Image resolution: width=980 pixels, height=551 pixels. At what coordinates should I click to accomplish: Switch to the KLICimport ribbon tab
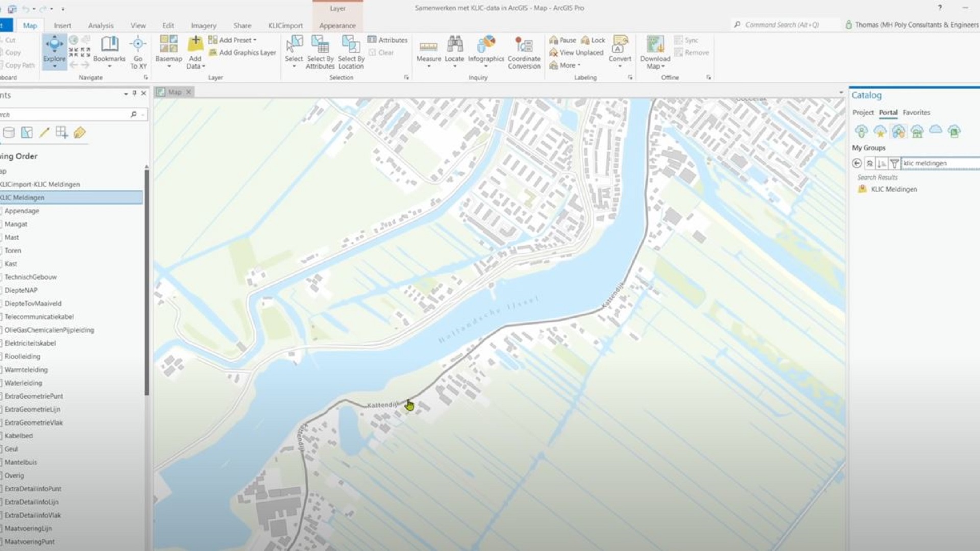click(x=285, y=26)
